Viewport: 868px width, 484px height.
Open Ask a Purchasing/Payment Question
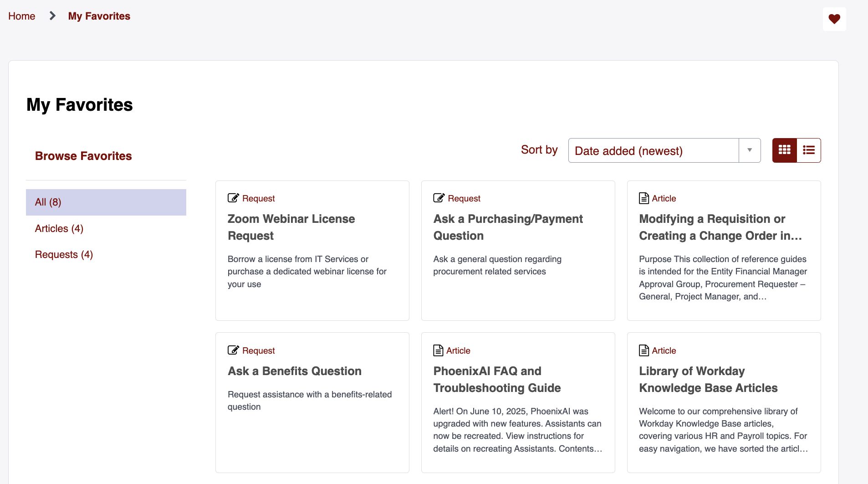coord(508,227)
